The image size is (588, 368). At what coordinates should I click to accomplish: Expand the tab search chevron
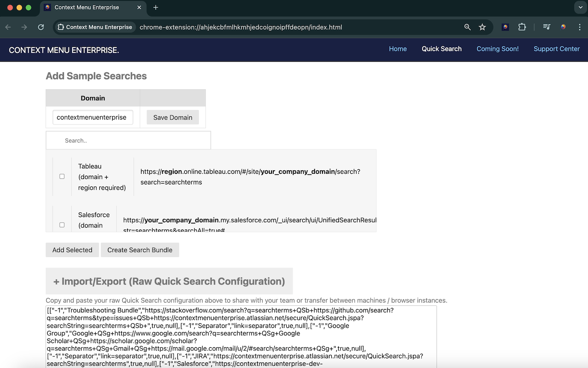point(580,7)
